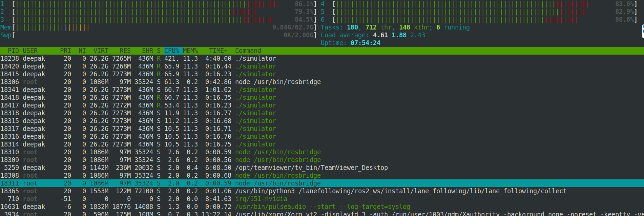The width and height of the screenshot is (644, 216).
Task: Select process row with PID 18341
Action: tap(322, 90)
